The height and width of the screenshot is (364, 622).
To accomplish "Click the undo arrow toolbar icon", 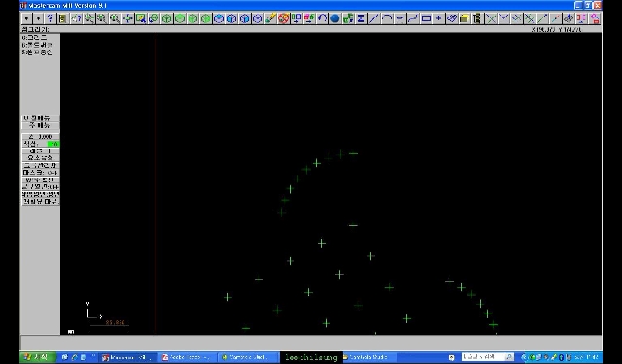I will click(x=322, y=18).
